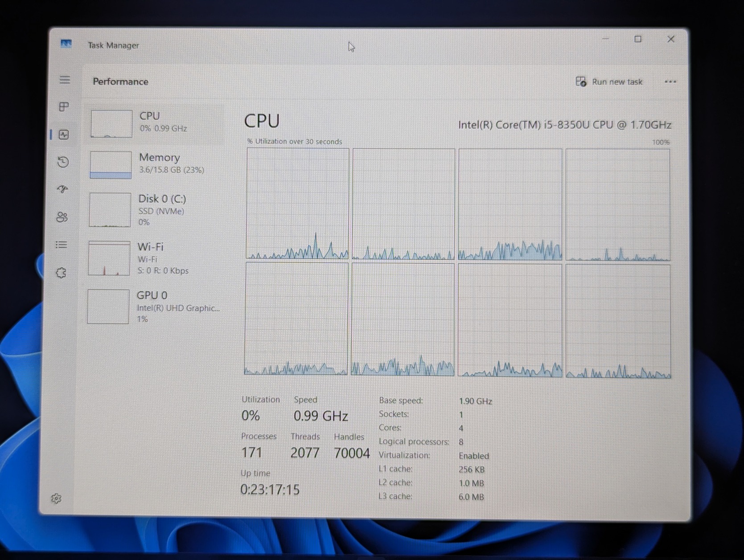Go to the Processes page icon
The width and height of the screenshot is (744, 560).
tap(64, 107)
